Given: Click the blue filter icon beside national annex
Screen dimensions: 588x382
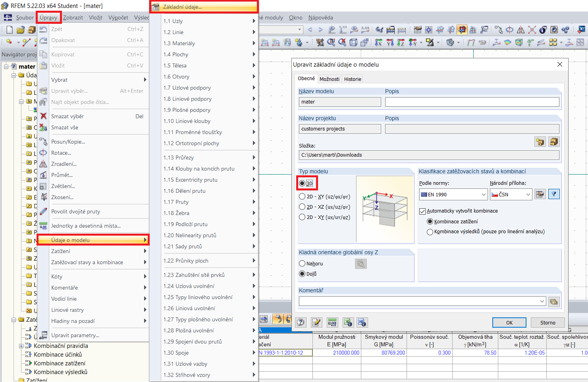Looking at the screenshot, I should pos(554,194).
